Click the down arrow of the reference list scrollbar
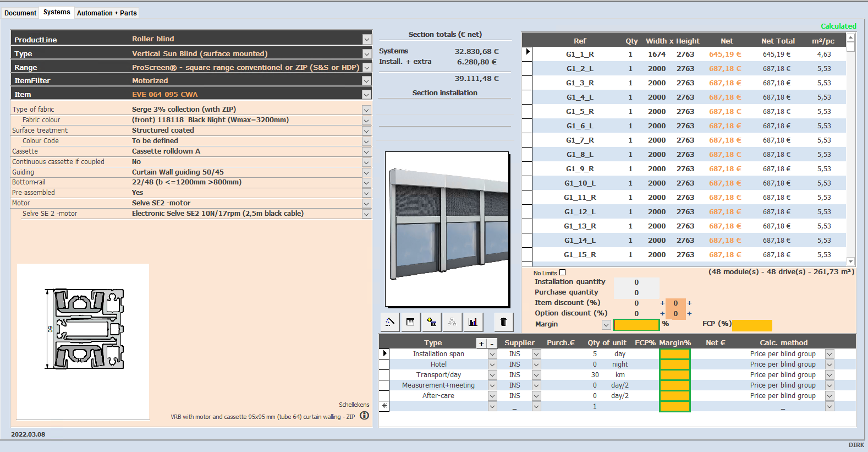Viewport: 868px width, 452px height. [x=850, y=262]
